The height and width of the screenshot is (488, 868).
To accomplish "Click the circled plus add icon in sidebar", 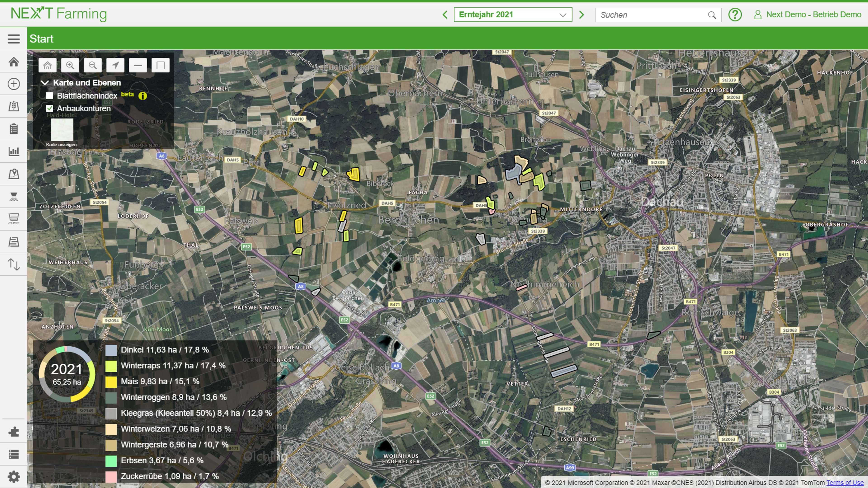I will [14, 84].
